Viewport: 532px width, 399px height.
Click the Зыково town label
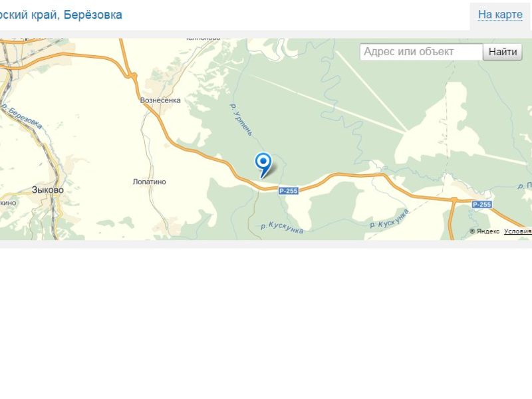coord(47,190)
